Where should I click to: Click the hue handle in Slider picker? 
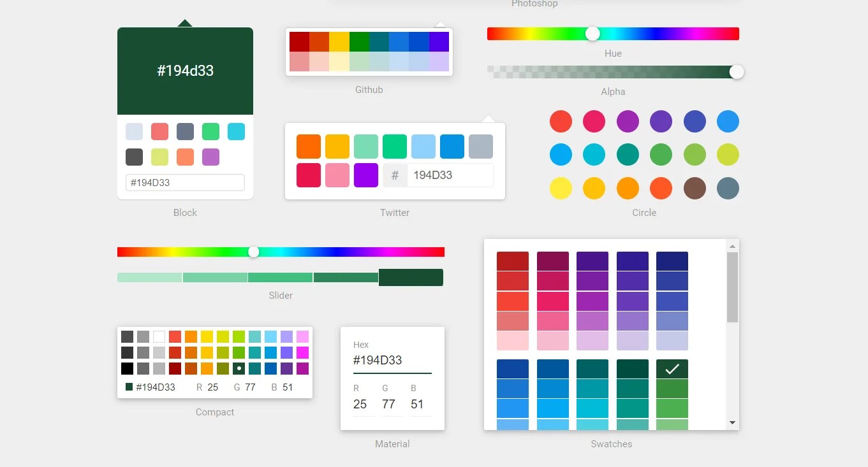pos(253,252)
